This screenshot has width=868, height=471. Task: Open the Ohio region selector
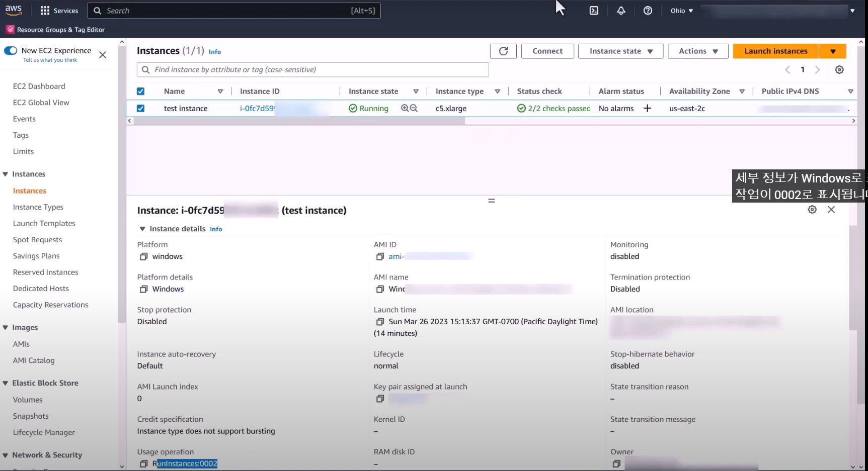[x=681, y=11]
